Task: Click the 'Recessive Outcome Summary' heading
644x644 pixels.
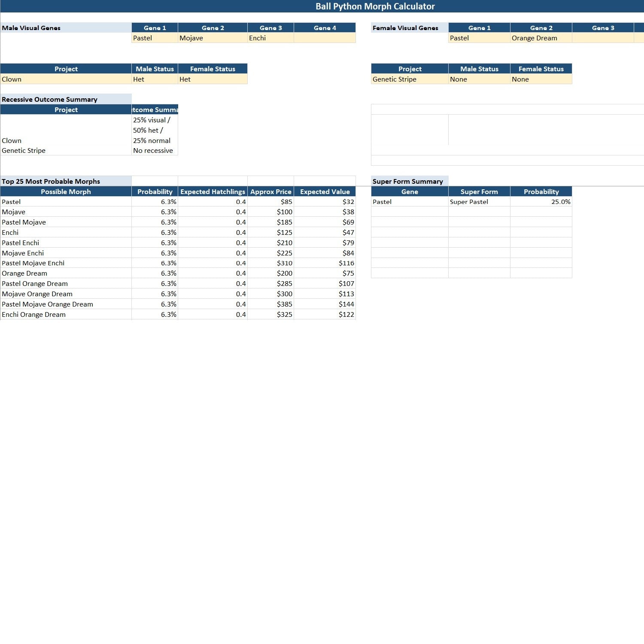Action: pos(49,99)
